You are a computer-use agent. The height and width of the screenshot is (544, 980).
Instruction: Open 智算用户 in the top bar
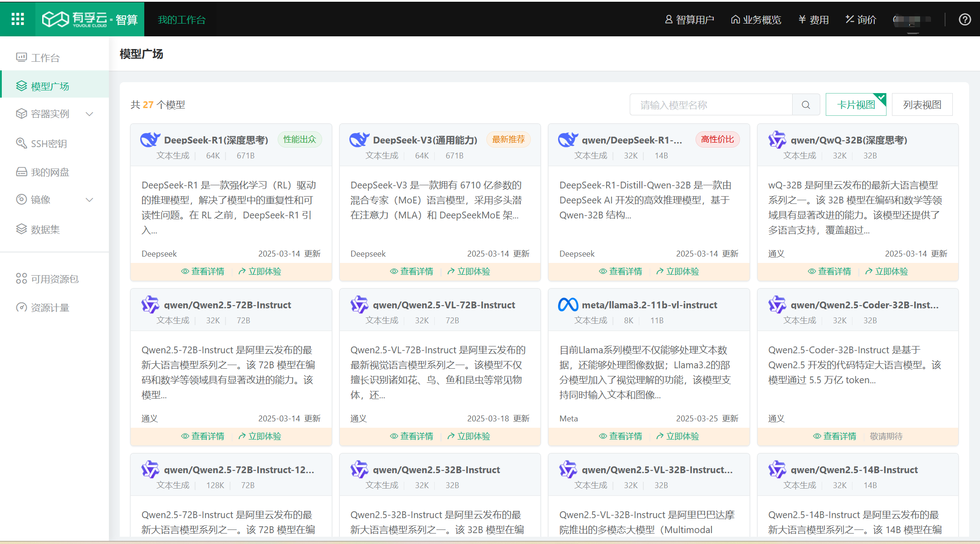pyautogui.click(x=689, y=20)
